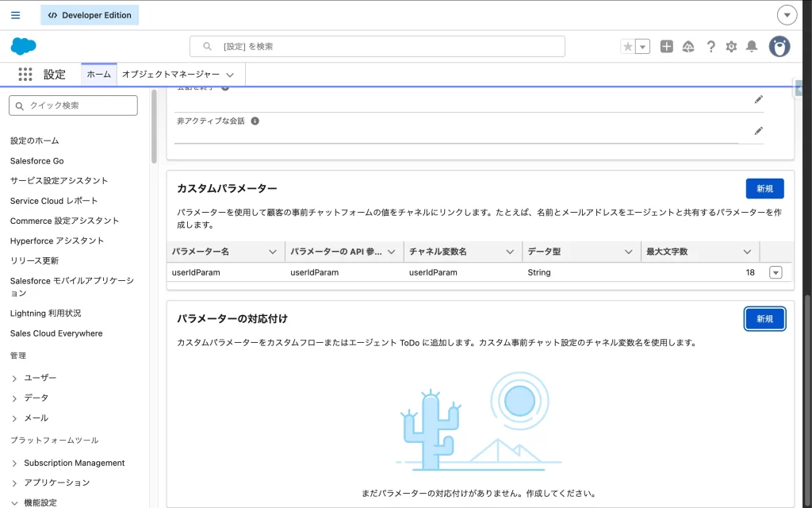Click 新規 button in カスタムパラメーター section

(764, 189)
